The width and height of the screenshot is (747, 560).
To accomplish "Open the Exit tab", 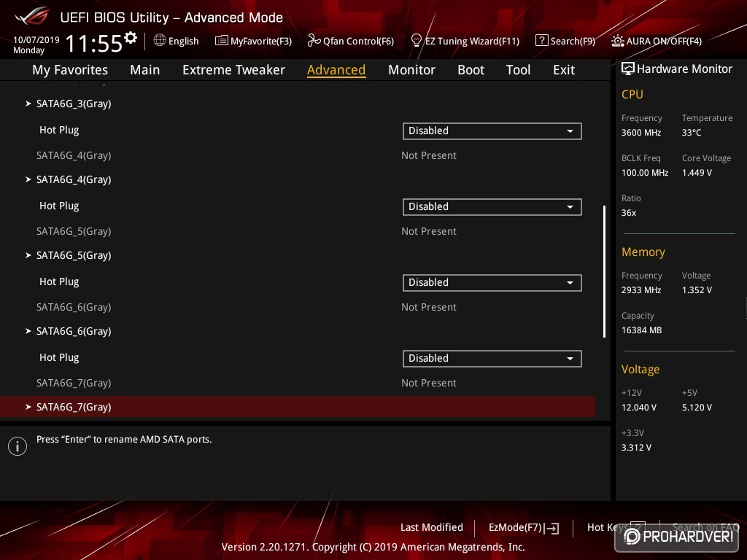I will pos(564,70).
